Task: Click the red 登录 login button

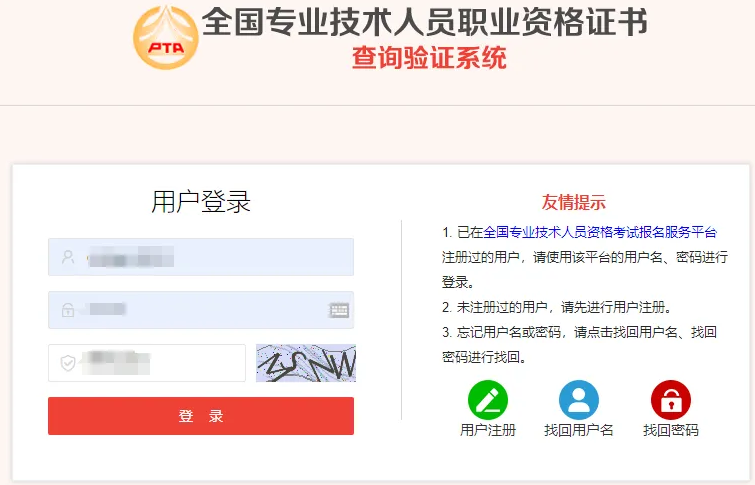Action: (x=201, y=416)
